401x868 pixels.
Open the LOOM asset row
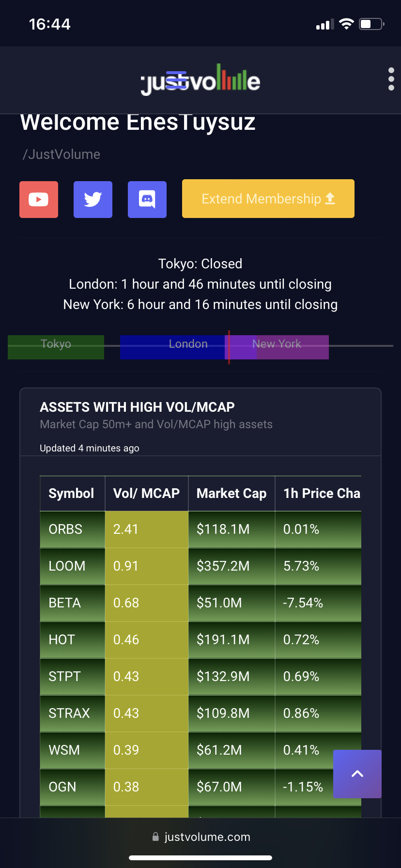200,566
